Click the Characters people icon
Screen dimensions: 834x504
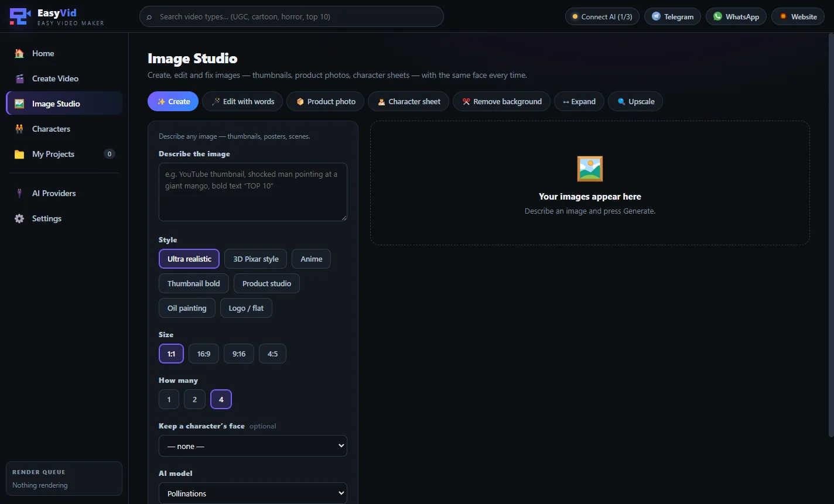(x=19, y=129)
